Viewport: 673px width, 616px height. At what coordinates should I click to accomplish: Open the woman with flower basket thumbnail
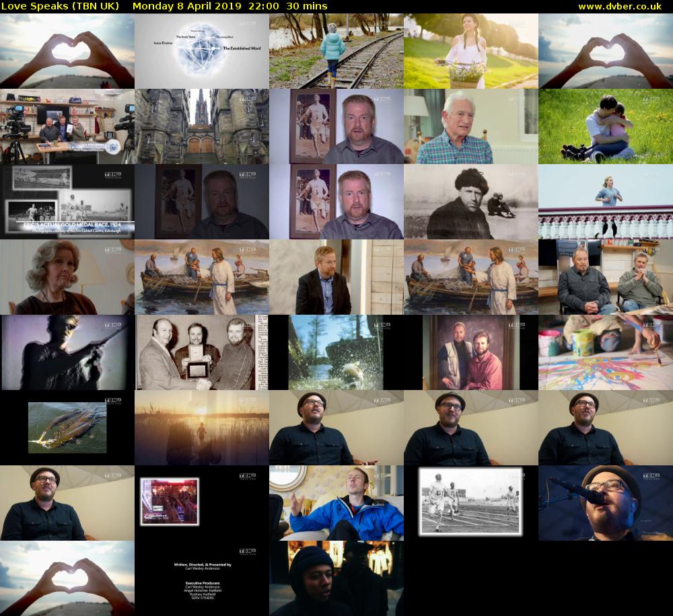pyautogui.click(x=470, y=51)
